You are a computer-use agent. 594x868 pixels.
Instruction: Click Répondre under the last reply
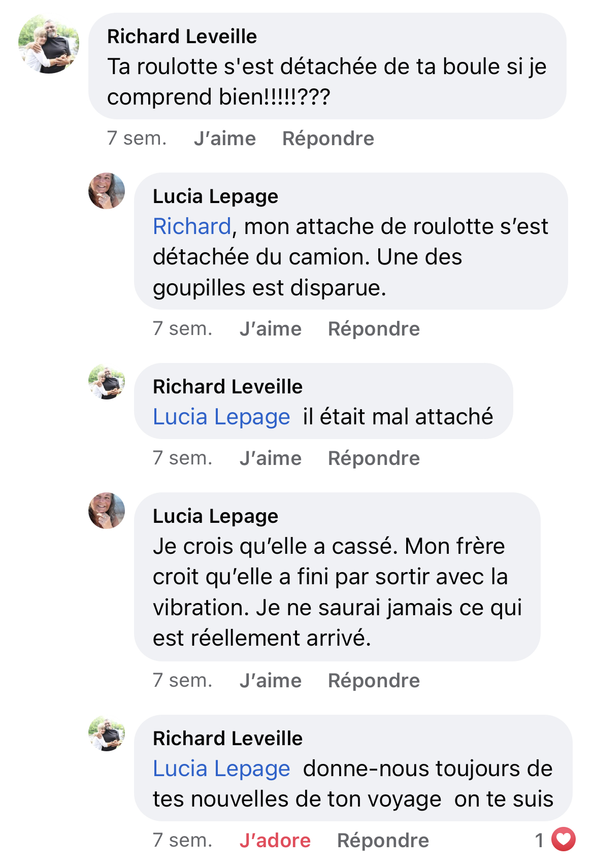pyautogui.click(x=383, y=841)
